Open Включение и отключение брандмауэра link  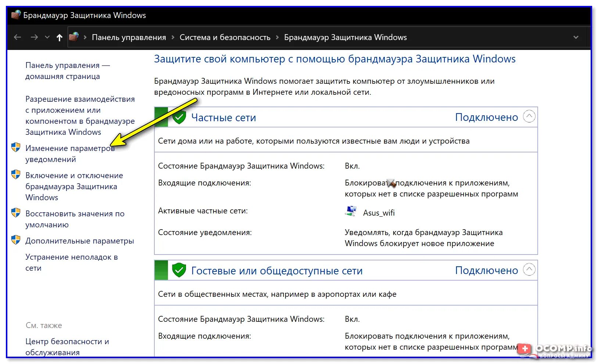tap(74, 186)
